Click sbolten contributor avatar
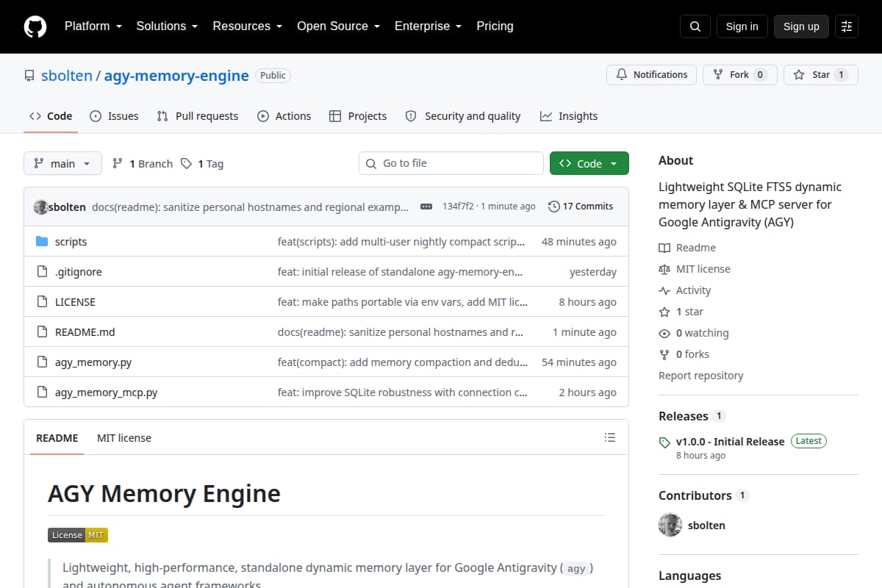The width and height of the screenshot is (882, 588). click(670, 525)
